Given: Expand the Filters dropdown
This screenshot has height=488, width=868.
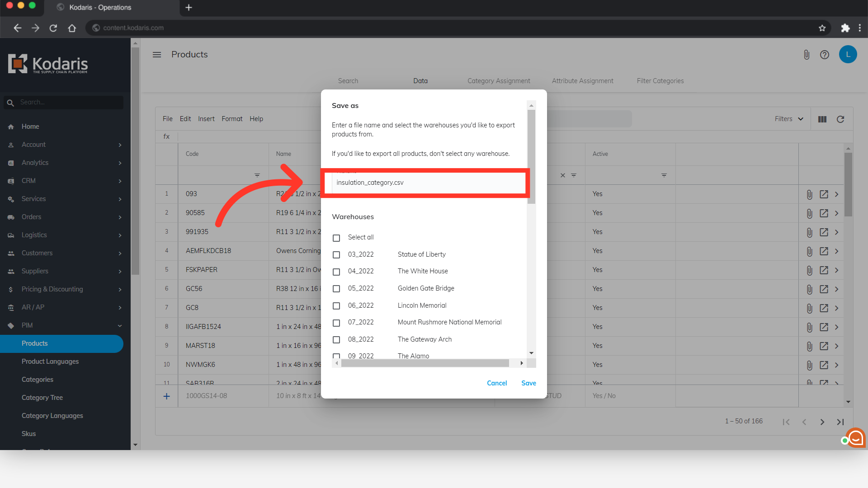Looking at the screenshot, I should point(789,119).
